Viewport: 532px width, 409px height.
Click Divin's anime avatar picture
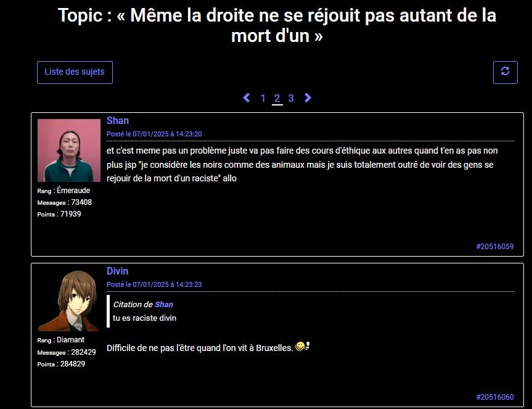(69, 300)
